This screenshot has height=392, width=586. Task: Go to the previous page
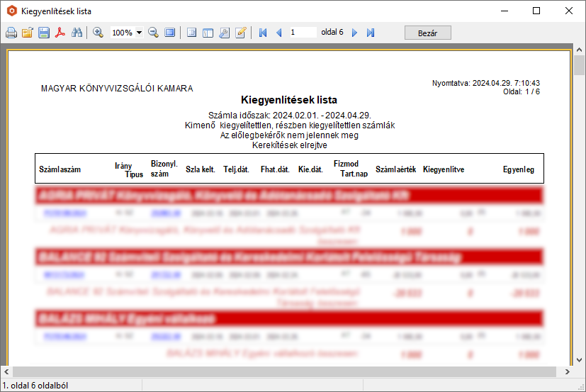[x=278, y=33]
